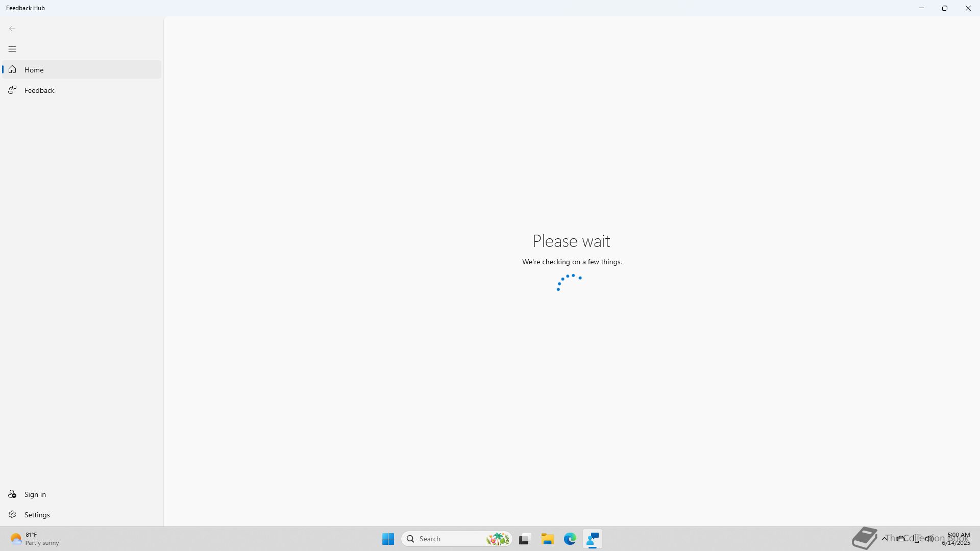Open the clock and date flyout
The width and height of the screenshot is (980, 551).
[x=956, y=539]
